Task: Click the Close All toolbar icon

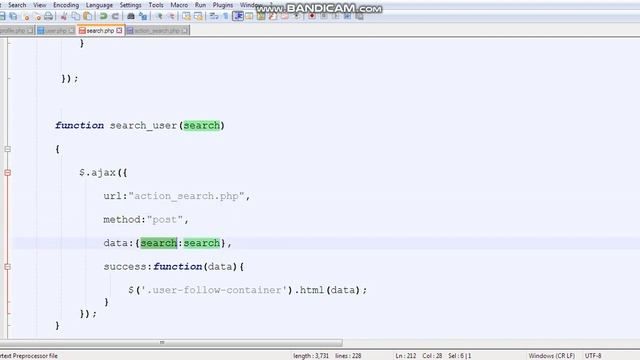Action: pos(38,16)
